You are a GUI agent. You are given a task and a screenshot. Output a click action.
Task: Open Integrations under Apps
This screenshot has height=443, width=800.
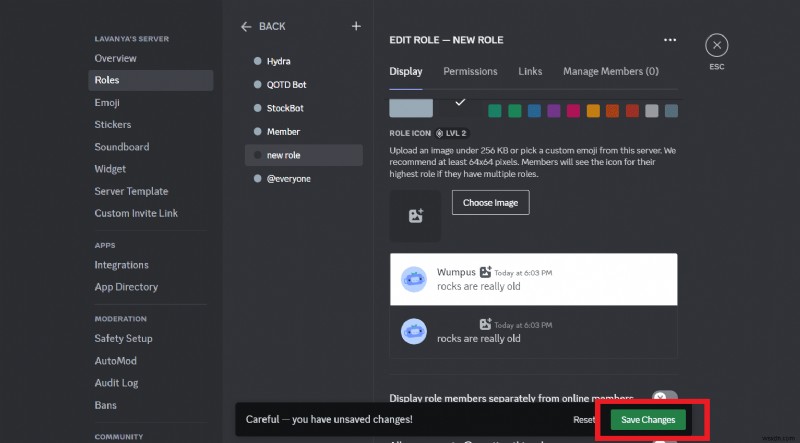tap(151, 265)
